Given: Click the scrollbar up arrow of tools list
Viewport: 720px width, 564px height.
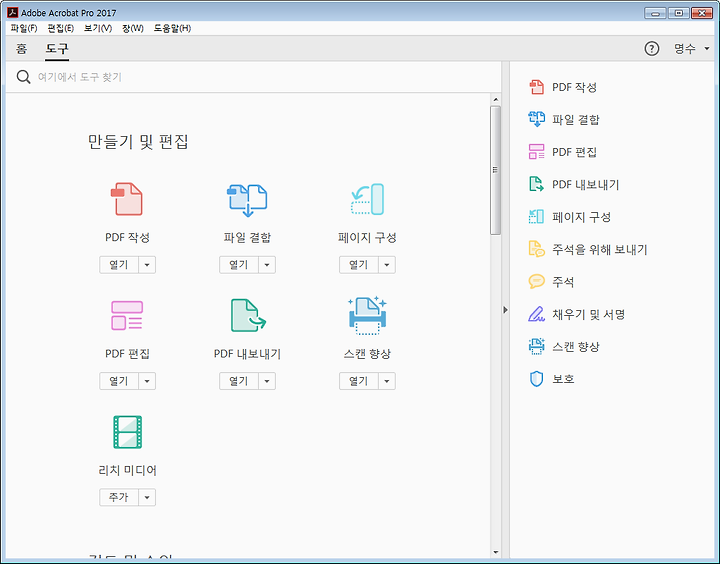Looking at the screenshot, I should point(495,100).
